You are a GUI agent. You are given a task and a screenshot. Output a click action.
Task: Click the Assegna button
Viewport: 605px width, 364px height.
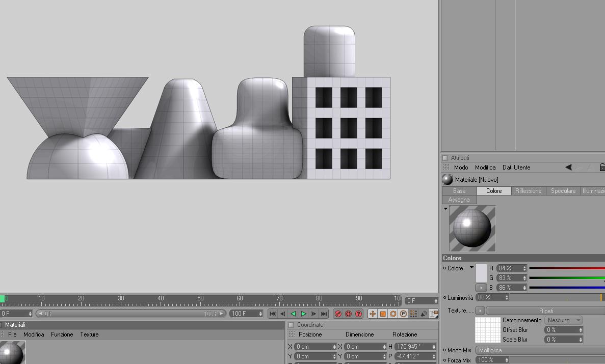coord(459,200)
